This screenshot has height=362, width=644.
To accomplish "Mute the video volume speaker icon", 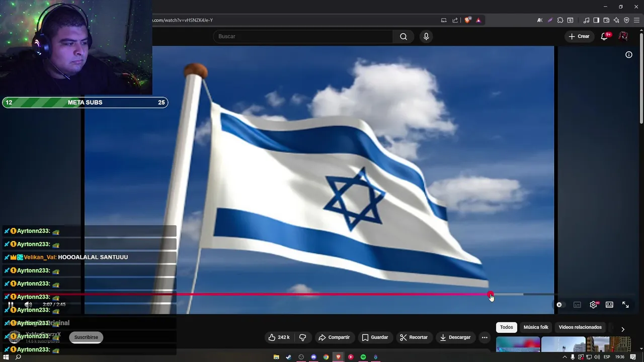I will coord(28,305).
